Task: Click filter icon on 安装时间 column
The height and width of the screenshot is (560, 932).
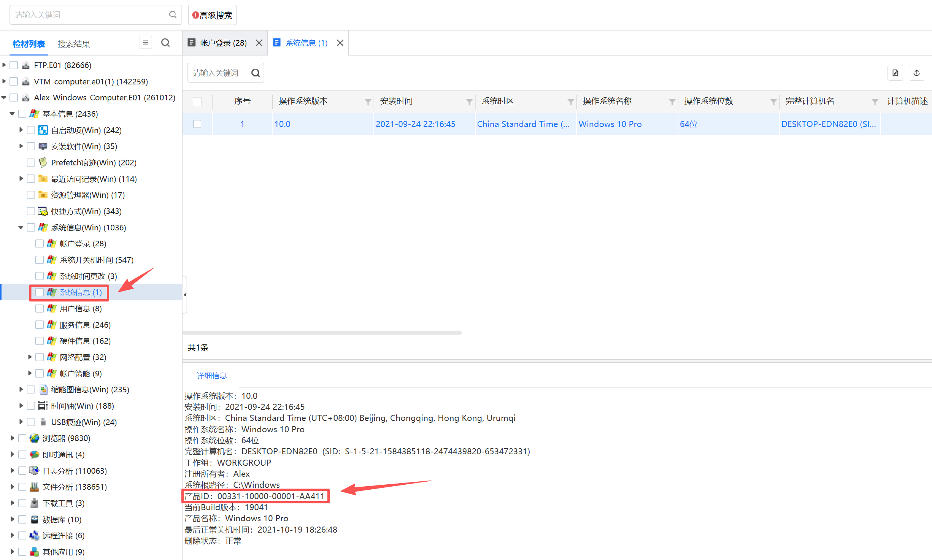Action: 469,102
